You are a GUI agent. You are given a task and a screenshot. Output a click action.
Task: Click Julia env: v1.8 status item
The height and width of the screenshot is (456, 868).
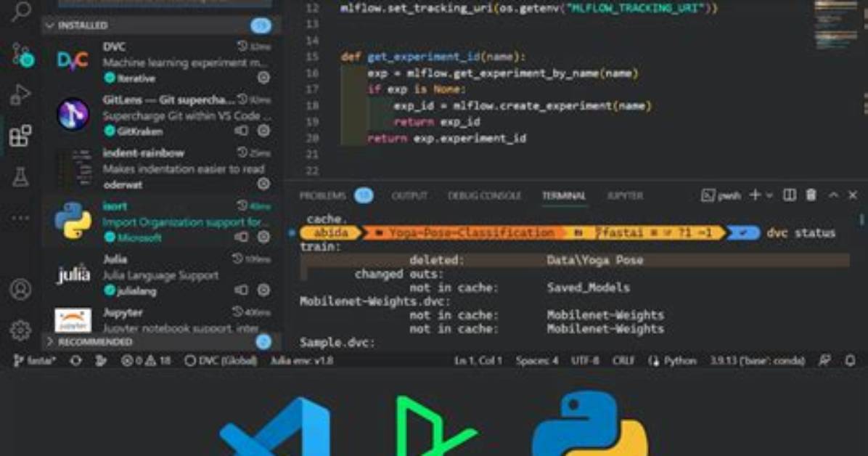pos(302,361)
